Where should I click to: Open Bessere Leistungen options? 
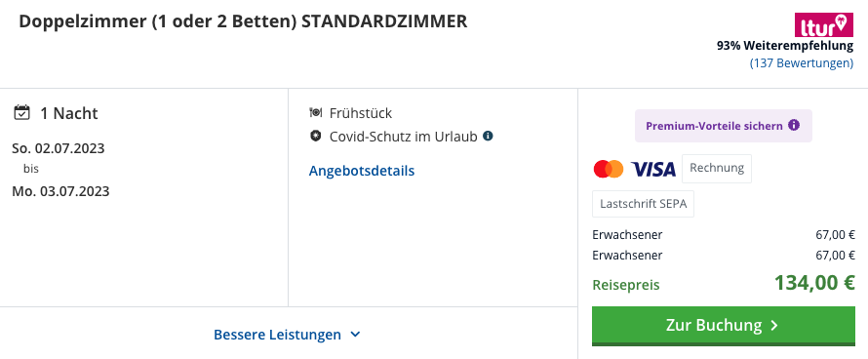(x=288, y=335)
